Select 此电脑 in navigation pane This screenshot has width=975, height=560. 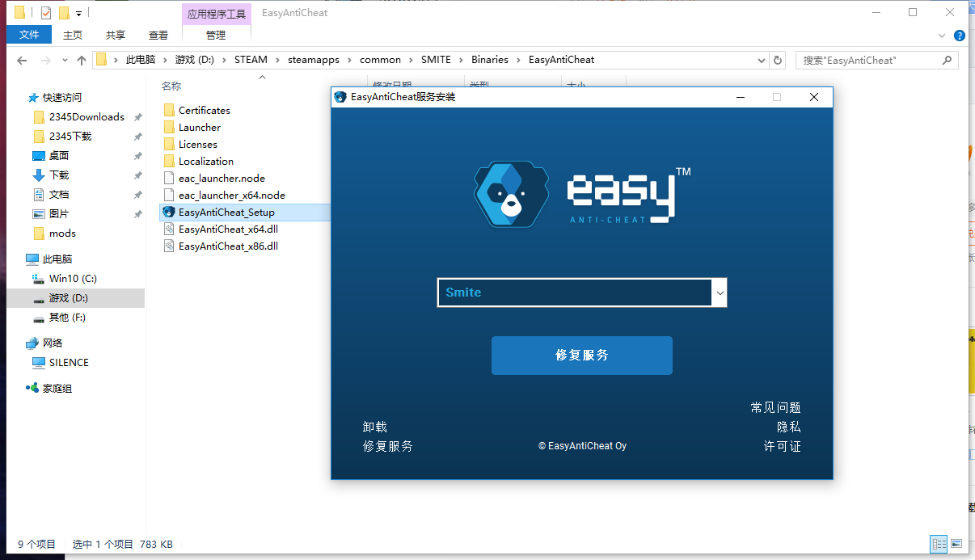tap(57, 259)
